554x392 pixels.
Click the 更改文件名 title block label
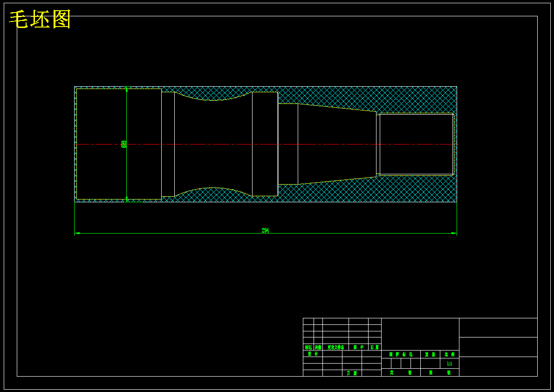[335, 347]
